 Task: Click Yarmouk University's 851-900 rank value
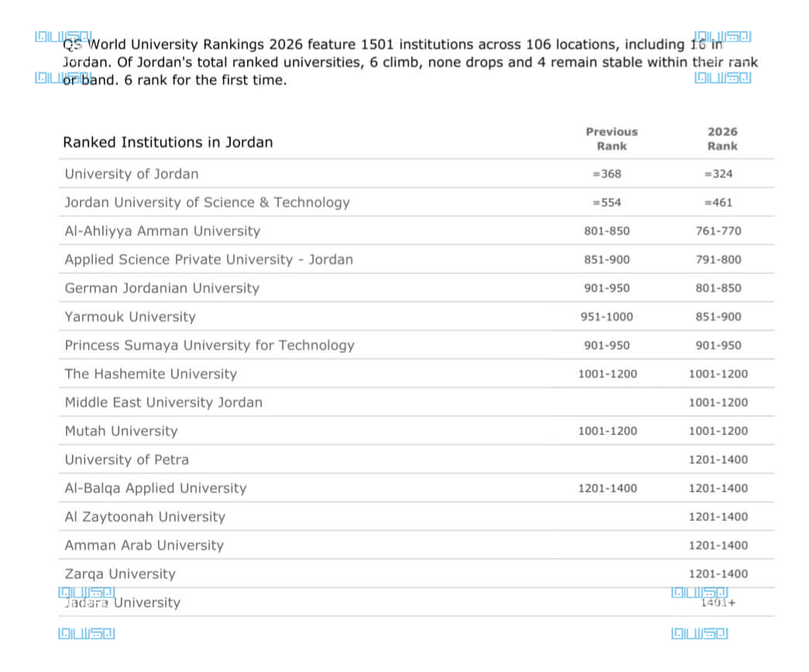[x=718, y=317]
